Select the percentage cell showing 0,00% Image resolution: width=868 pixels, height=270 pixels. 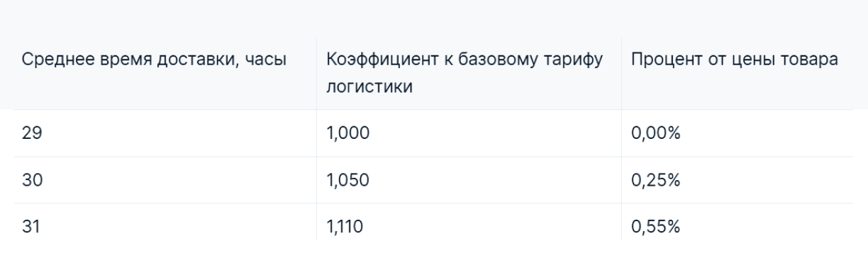[x=737, y=133]
